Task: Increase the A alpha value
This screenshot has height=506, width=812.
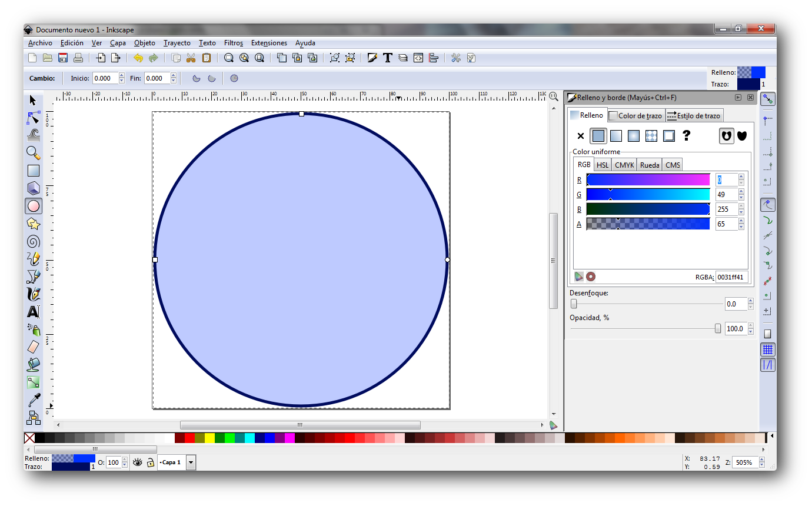Action: [741, 221]
